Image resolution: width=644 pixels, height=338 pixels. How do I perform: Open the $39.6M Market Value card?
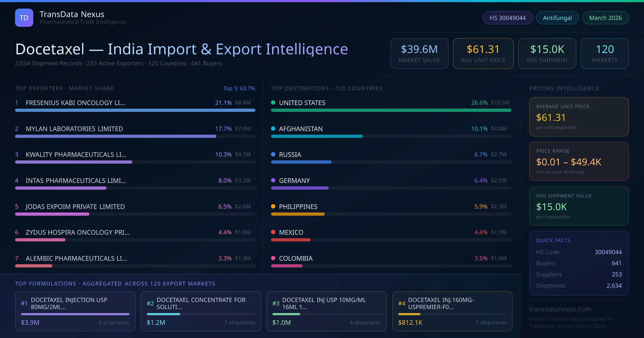point(419,53)
